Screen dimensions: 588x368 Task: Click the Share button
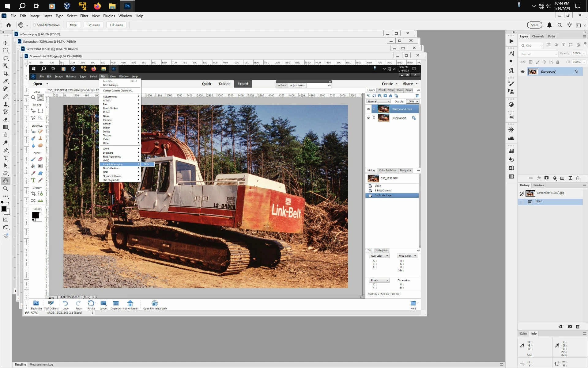tap(534, 25)
